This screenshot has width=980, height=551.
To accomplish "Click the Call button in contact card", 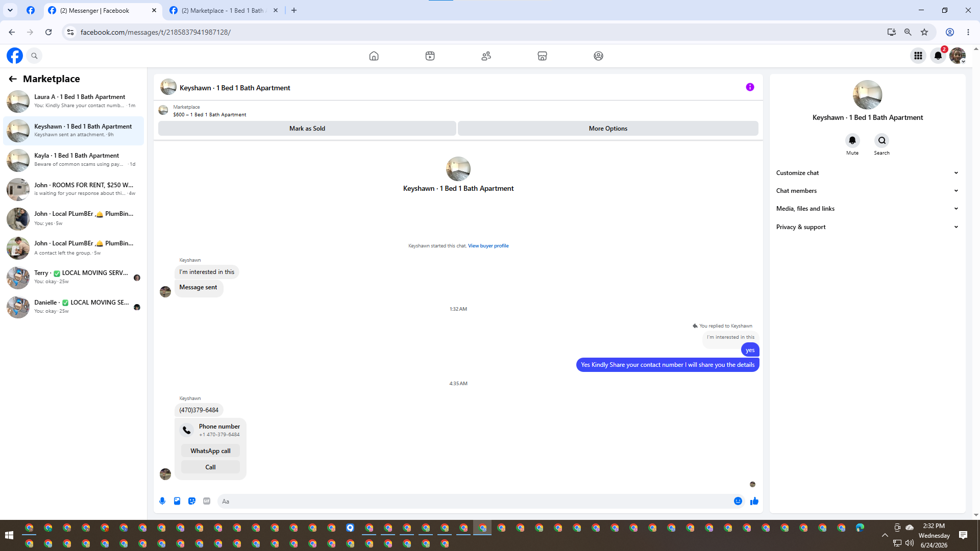I will [x=210, y=467].
